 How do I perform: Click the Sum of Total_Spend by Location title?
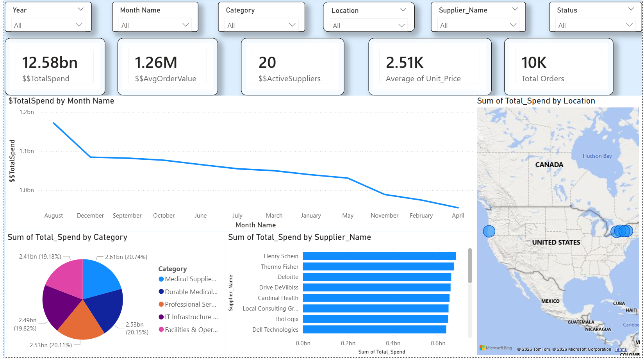coord(536,101)
